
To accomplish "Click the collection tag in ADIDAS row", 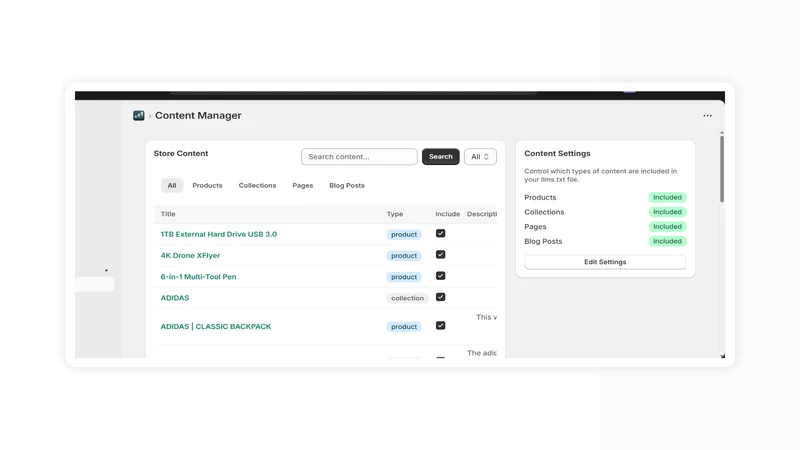I will (407, 298).
